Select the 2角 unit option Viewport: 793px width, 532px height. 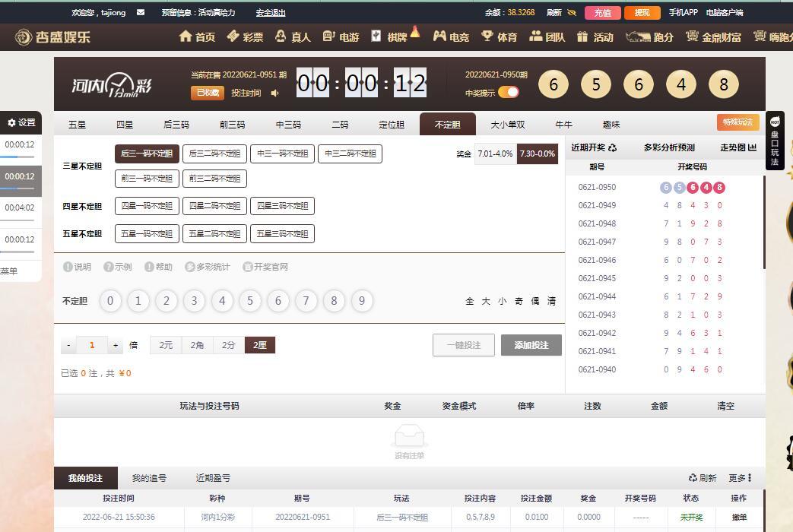(197, 345)
